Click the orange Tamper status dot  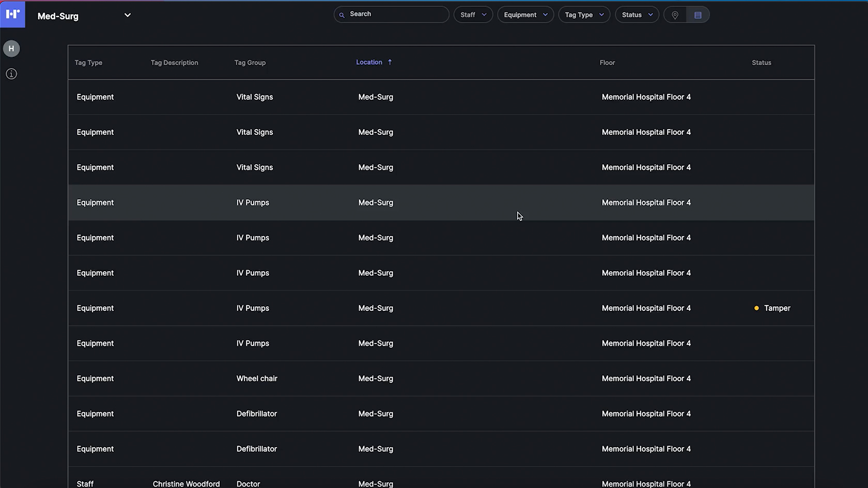point(756,308)
